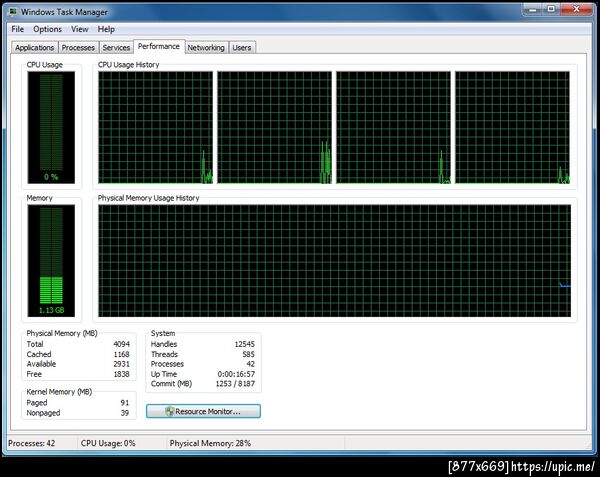
Task: Click the Physical Memory Usage History graph
Action: coord(334,260)
